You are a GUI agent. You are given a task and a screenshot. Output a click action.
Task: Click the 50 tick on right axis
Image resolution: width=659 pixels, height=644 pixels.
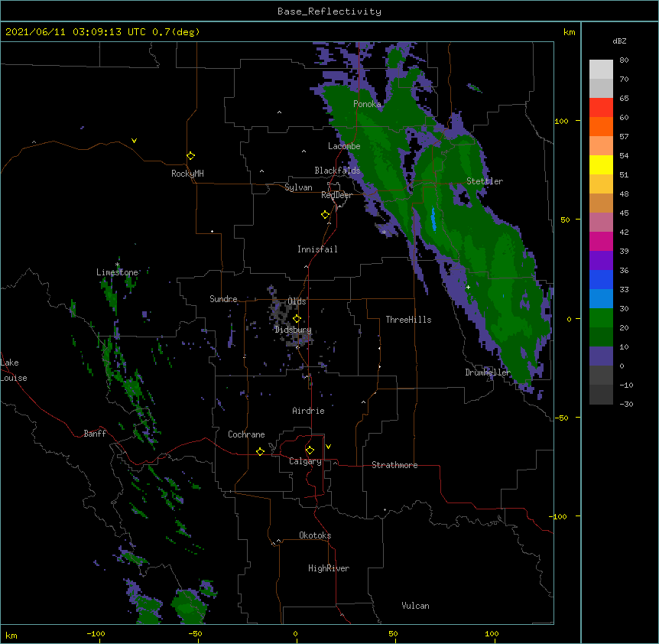565,220
